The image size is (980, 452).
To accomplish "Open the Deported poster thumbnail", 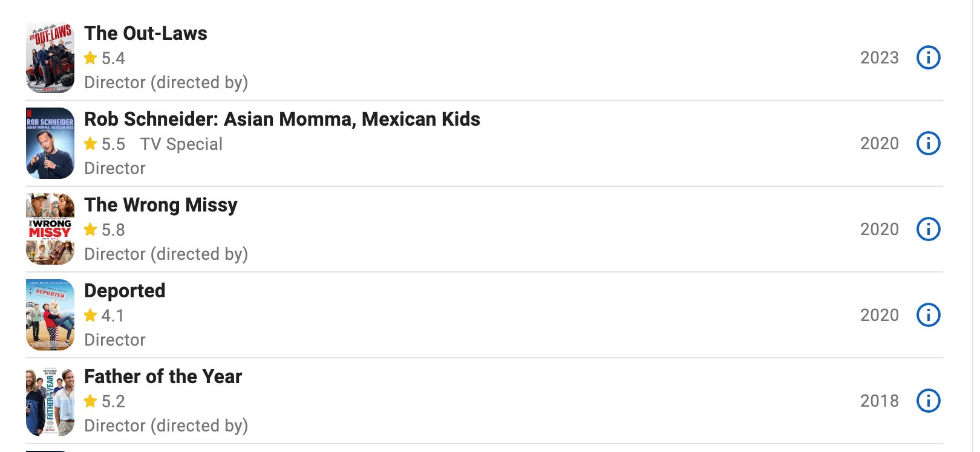I will click(x=50, y=315).
